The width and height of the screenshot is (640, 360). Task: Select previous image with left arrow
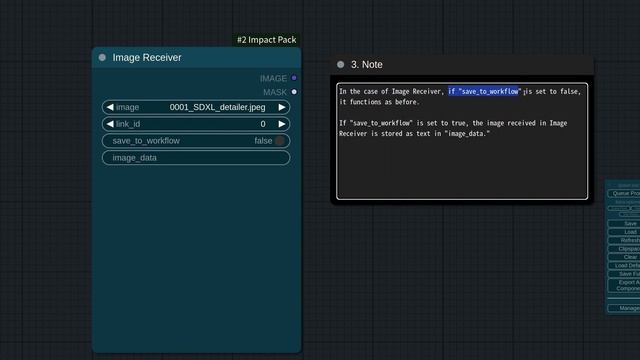pos(110,107)
